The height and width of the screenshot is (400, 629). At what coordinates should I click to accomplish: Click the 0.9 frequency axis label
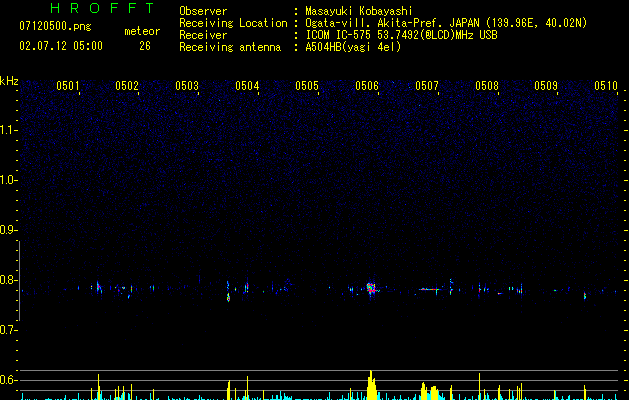(x=8, y=230)
